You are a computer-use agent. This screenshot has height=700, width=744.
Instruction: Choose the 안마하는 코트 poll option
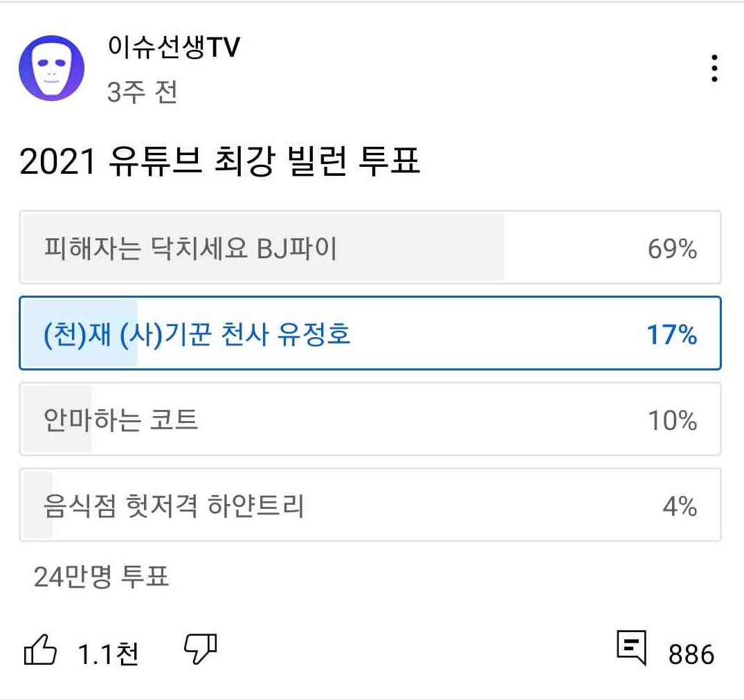121,420
